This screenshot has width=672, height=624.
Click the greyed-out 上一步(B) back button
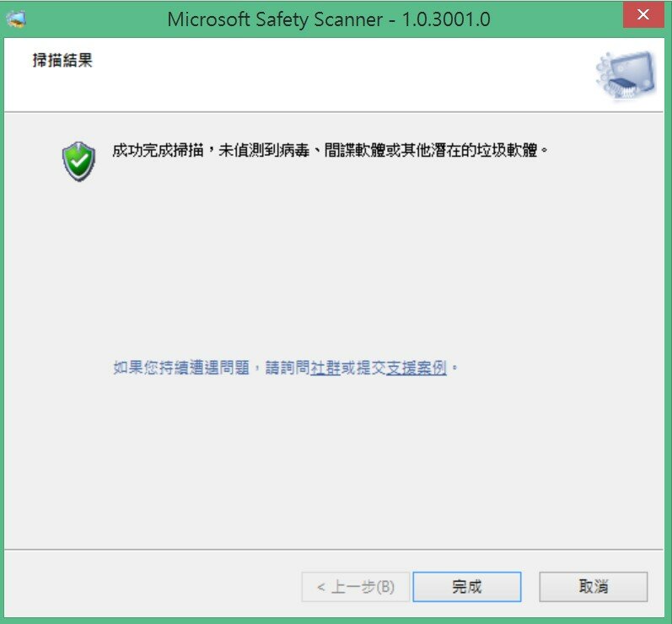coord(355,586)
